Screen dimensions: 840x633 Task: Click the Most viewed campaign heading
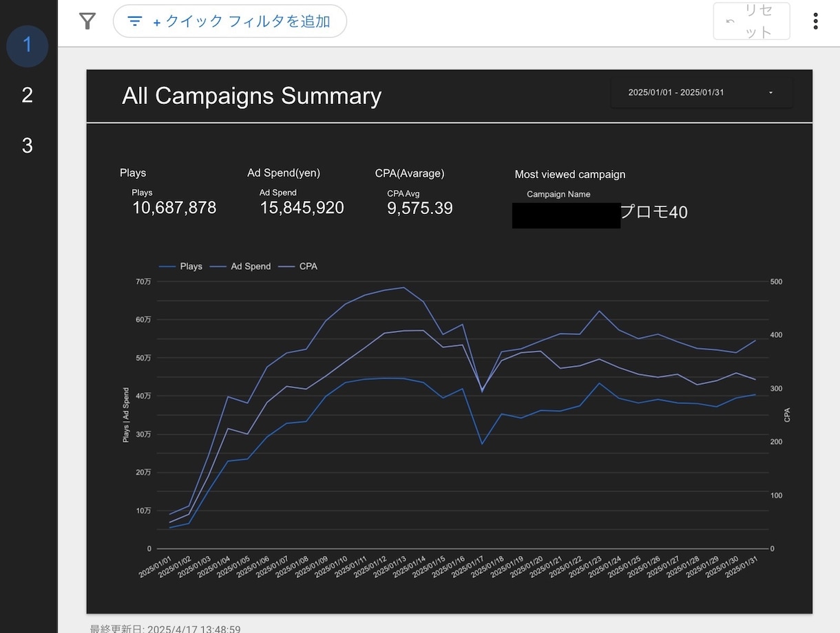point(570,175)
